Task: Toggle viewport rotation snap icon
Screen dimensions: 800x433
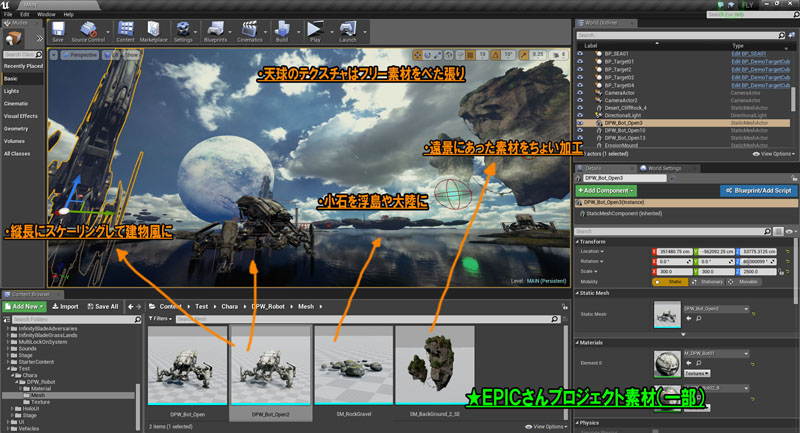Action: pyautogui.click(x=496, y=55)
